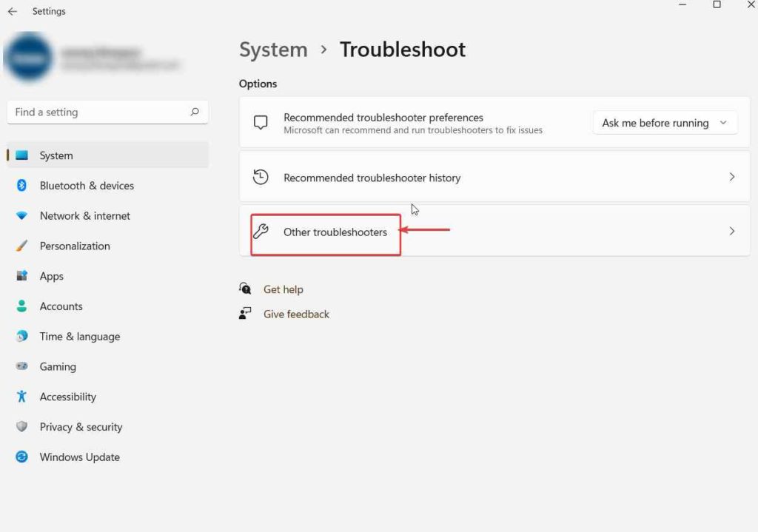Click the Bluetooth icon in sidebar
758x532 pixels.
(21, 185)
